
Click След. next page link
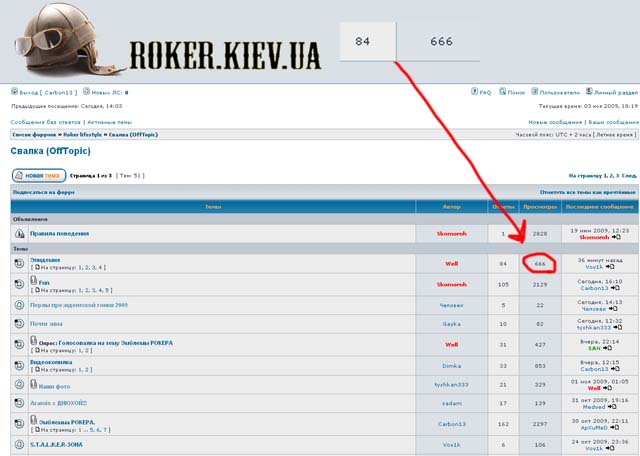629,176
